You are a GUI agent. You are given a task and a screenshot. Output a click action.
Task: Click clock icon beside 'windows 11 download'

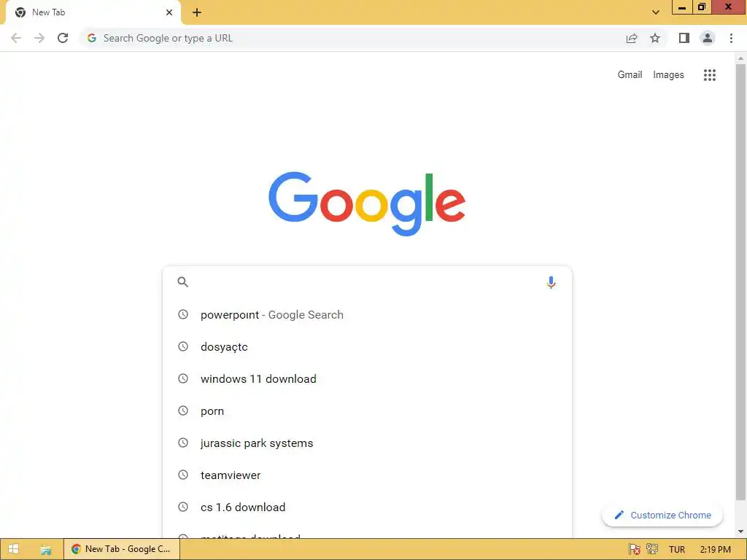[183, 378]
